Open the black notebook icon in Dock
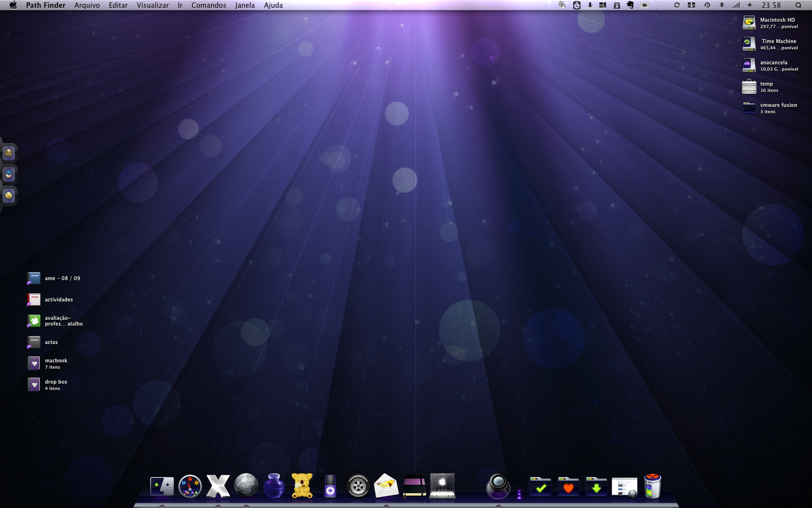This screenshot has height=508, width=812. point(414,486)
